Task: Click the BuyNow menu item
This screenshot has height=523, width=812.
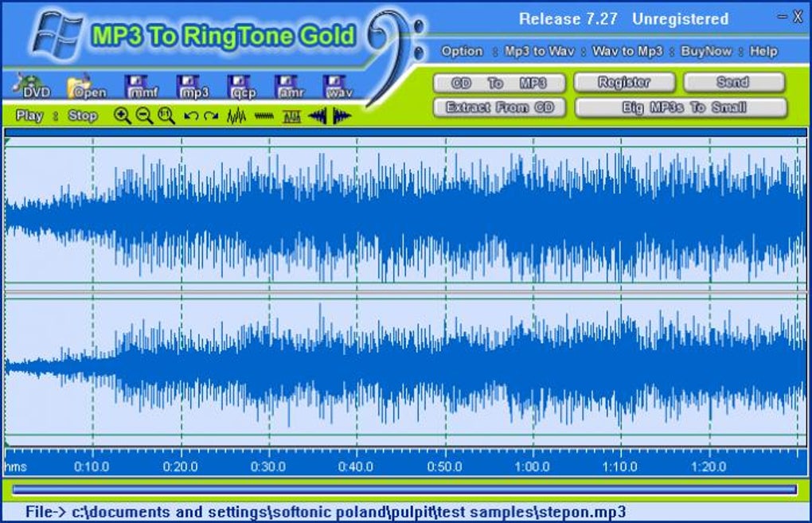Action: [706, 51]
